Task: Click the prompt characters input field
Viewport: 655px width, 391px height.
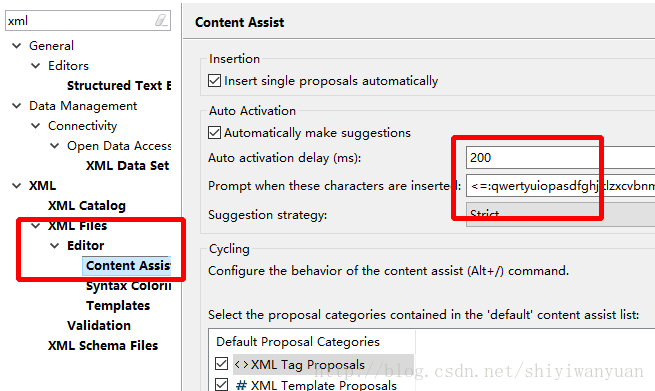Action: tap(560, 186)
